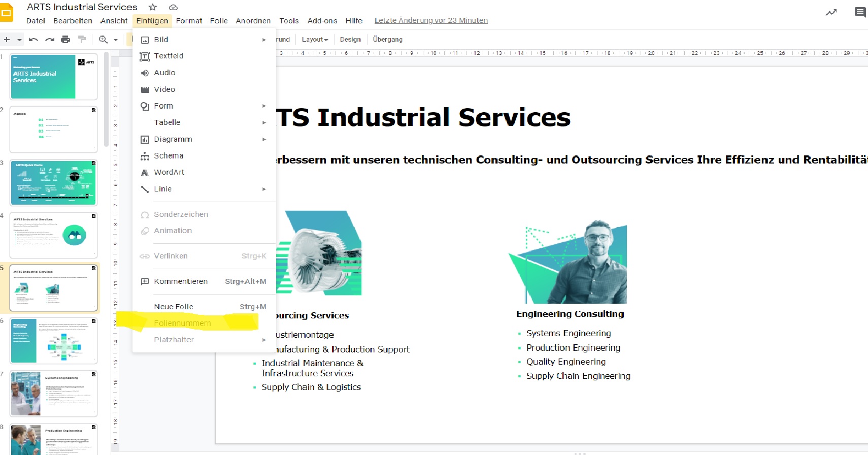Open the Layout dropdown
This screenshot has height=455, width=868.
click(x=315, y=40)
